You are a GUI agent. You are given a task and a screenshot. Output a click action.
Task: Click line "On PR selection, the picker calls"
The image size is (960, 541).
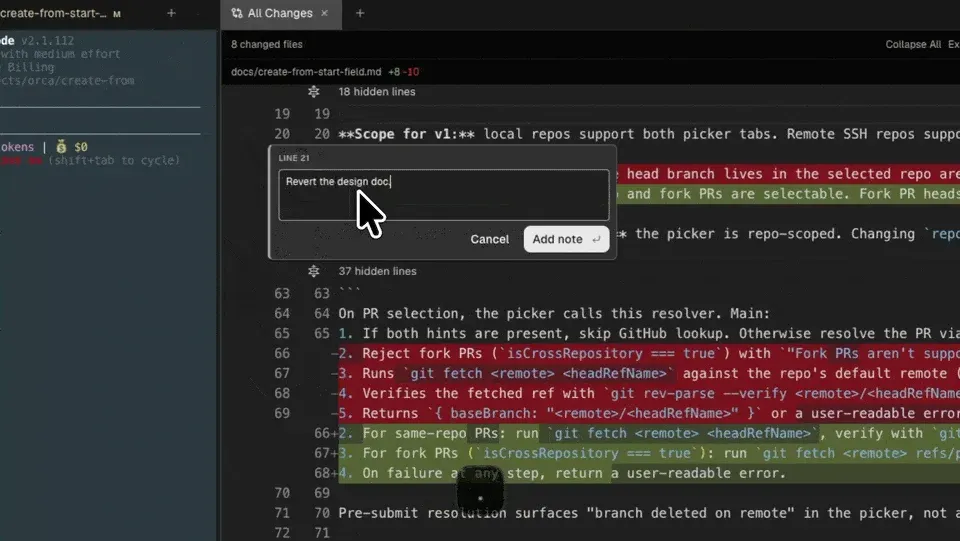point(554,313)
